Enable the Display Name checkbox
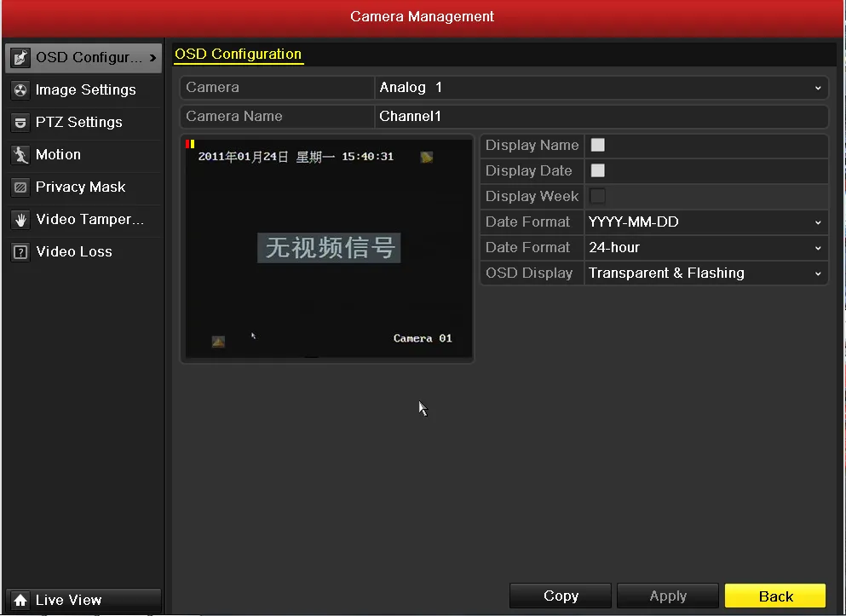This screenshot has height=616, width=846. [x=598, y=146]
